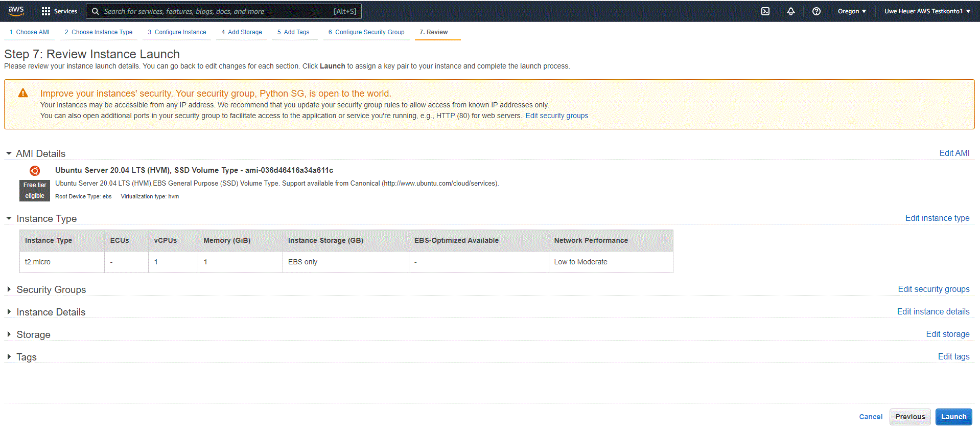
Task: Click the Ubuntu logo icon in AMI Details
Action: pyautogui.click(x=35, y=171)
